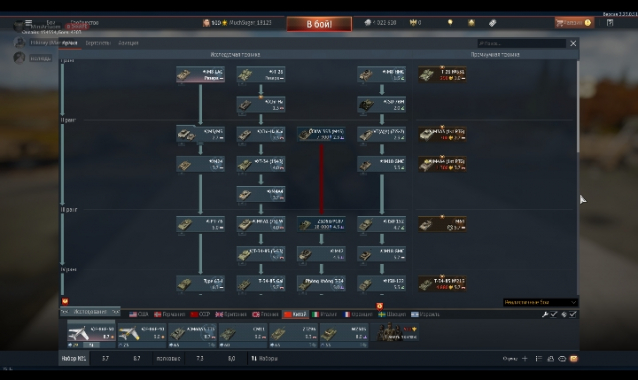Image resolution: width=638 pixels, height=380 pixels.
Task: Click the research tree vertical scrollbar
Action: [x=577, y=107]
